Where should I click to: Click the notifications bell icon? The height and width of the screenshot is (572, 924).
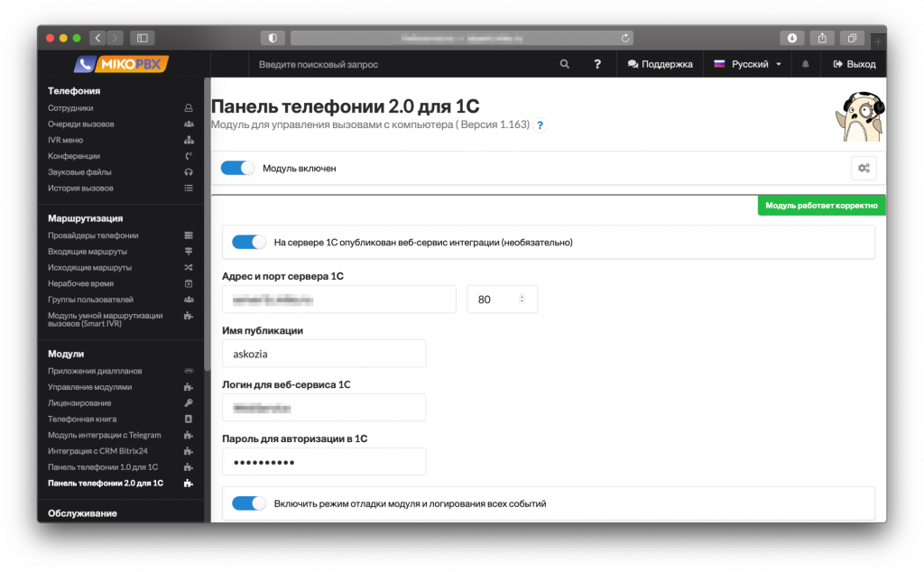(x=806, y=64)
